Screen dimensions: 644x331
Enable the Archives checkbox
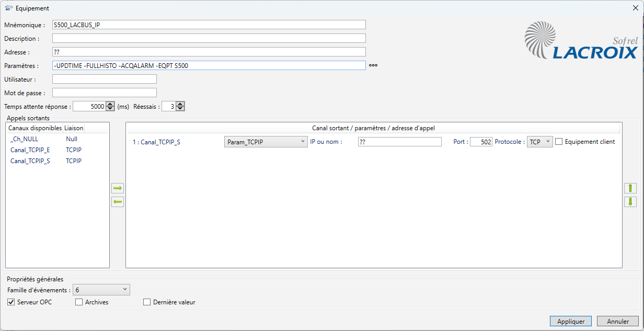tap(79, 302)
